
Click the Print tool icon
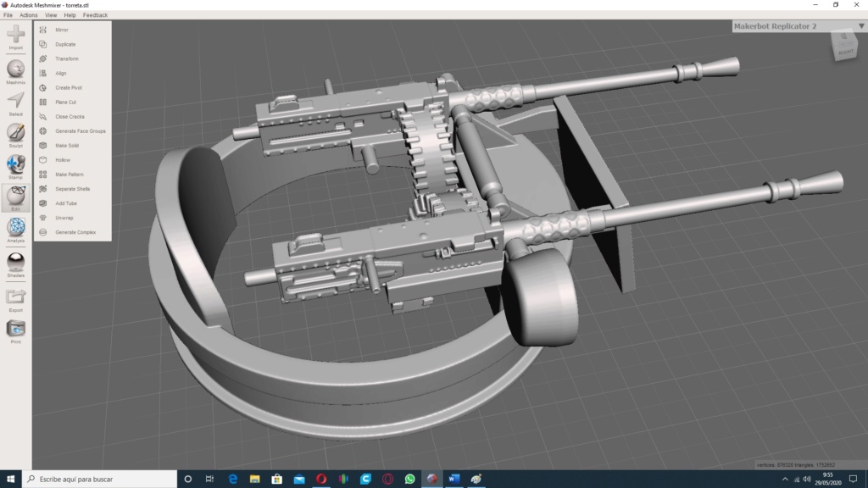[x=15, y=328]
